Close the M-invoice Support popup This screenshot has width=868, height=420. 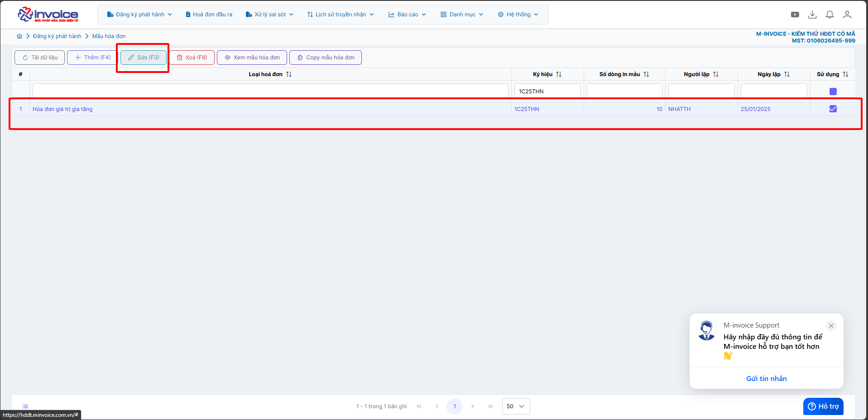(831, 326)
